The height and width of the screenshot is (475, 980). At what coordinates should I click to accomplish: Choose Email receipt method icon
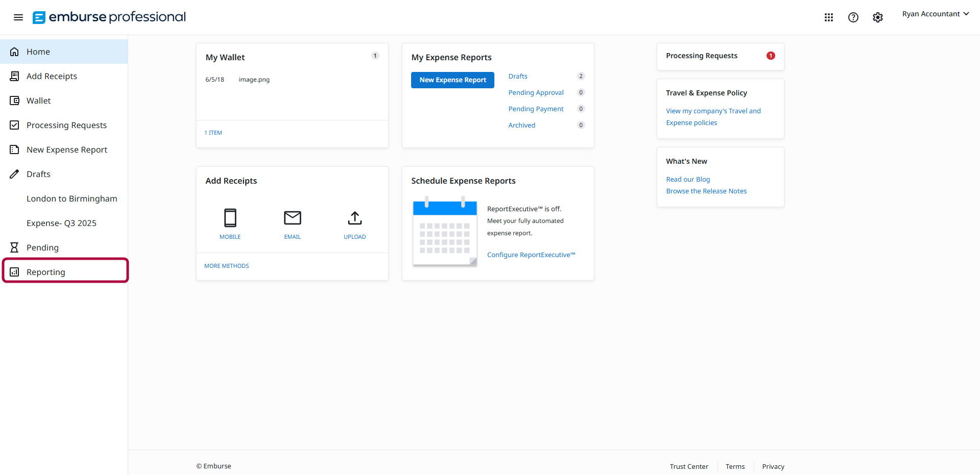point(292,218)
